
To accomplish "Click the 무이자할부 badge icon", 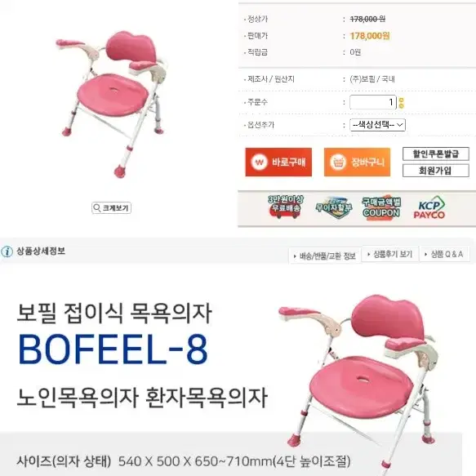I will [333, 208].
